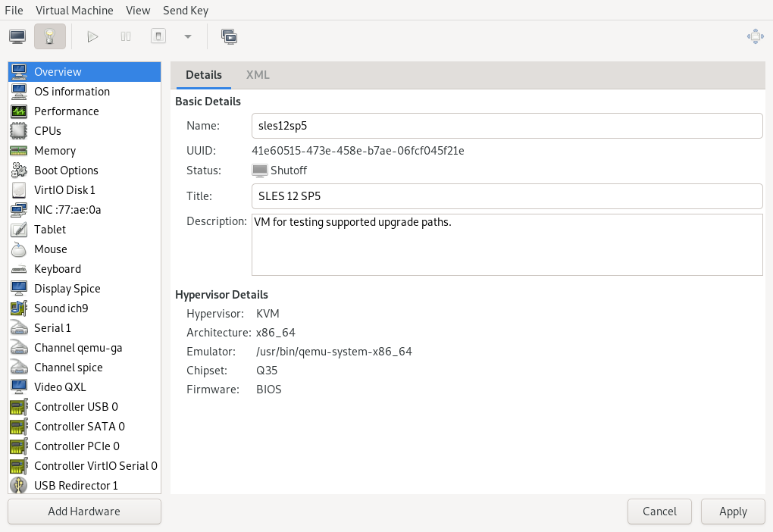773x532 pixels.
Task: Open the Virtual Machine menu
Action: [74, 11]
